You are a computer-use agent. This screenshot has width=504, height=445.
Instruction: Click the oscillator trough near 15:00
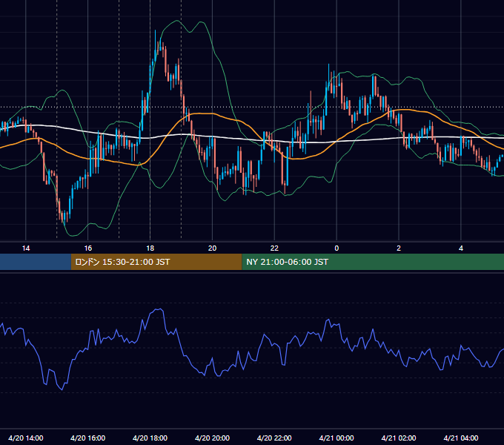pyautogui.click(x=62, y=389)
